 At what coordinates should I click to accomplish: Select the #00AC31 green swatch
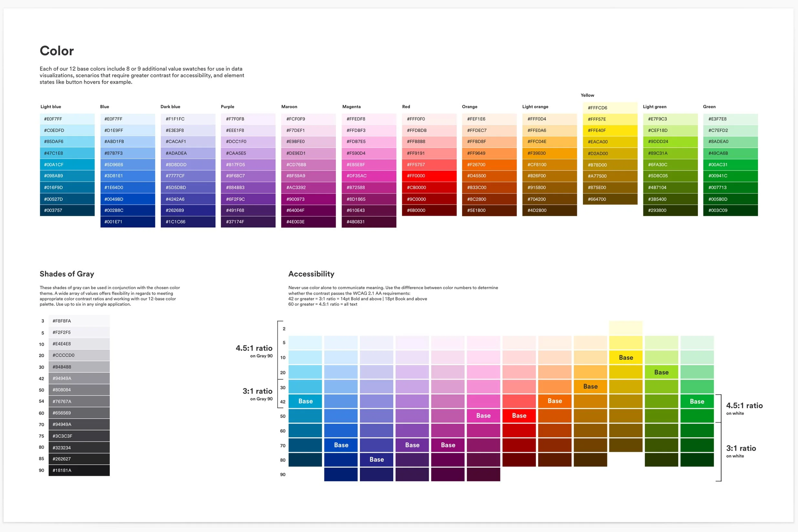click(x=730, y=164)
